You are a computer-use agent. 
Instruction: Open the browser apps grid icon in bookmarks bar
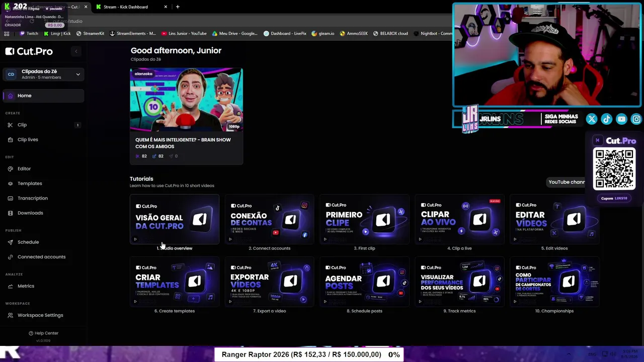tap(7, 34)
